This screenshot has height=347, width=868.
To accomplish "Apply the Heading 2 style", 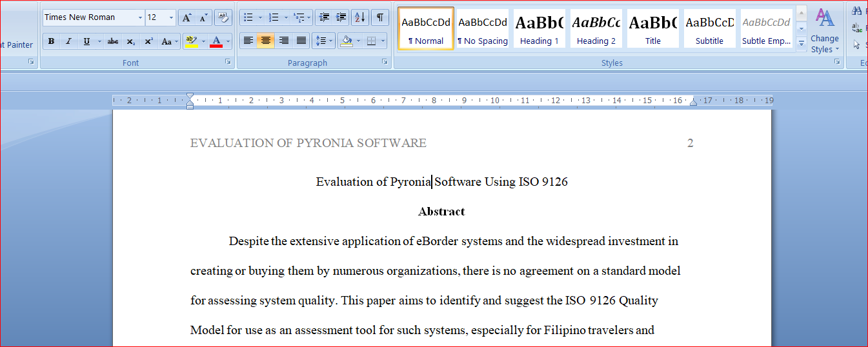I will point(596,28).
